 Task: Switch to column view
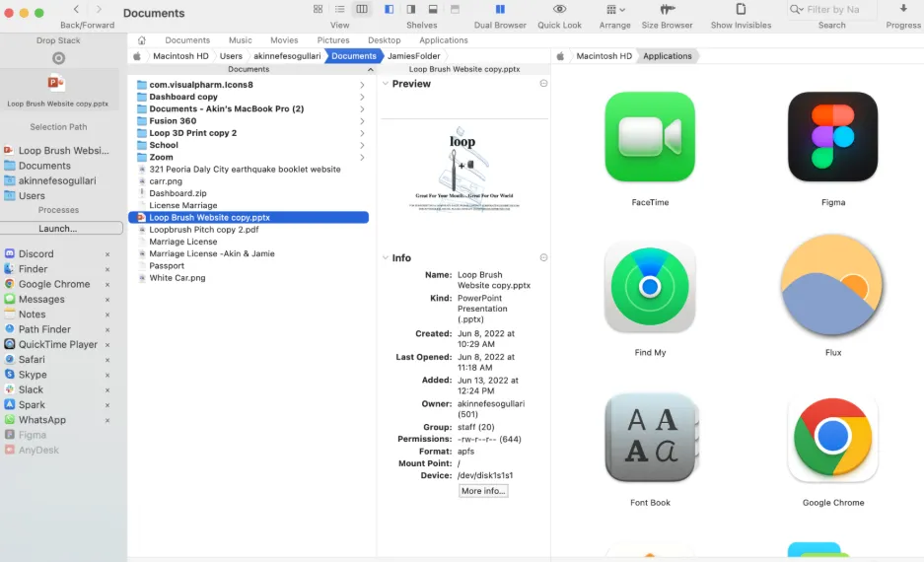coord(362,9)
